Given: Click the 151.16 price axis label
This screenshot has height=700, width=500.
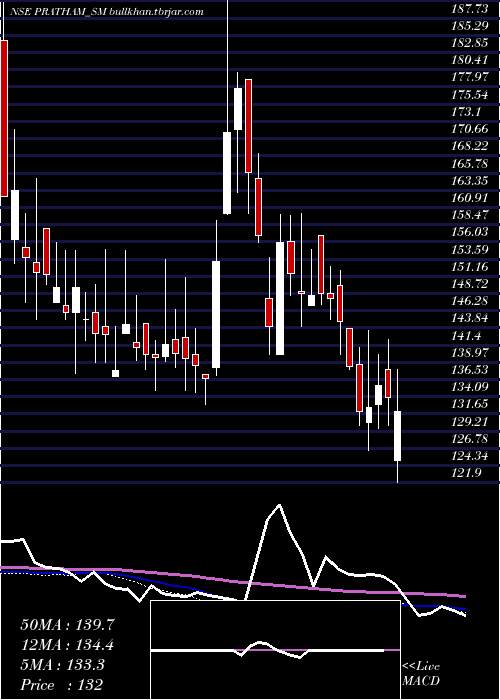Looking at the screenshot, I should [x=470, y=267].
